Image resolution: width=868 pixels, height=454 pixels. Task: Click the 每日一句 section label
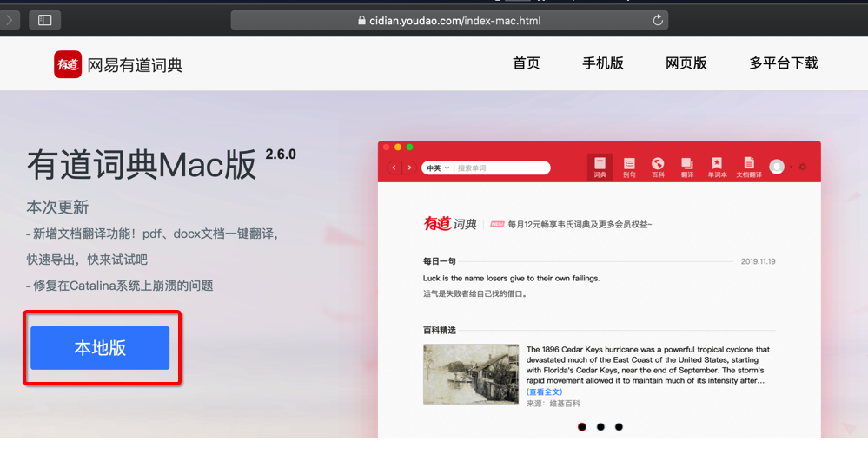[x=440, y=261]
